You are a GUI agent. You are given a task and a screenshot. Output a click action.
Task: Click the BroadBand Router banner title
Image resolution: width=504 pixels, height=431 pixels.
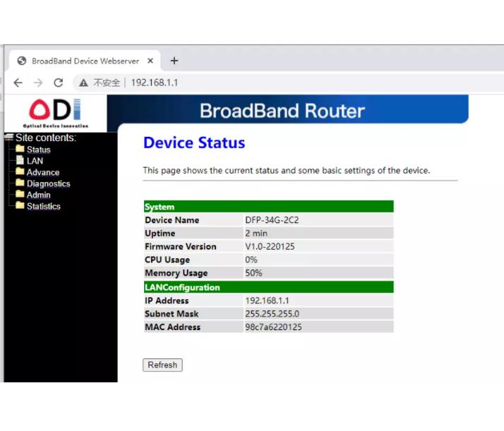point(282,111)
